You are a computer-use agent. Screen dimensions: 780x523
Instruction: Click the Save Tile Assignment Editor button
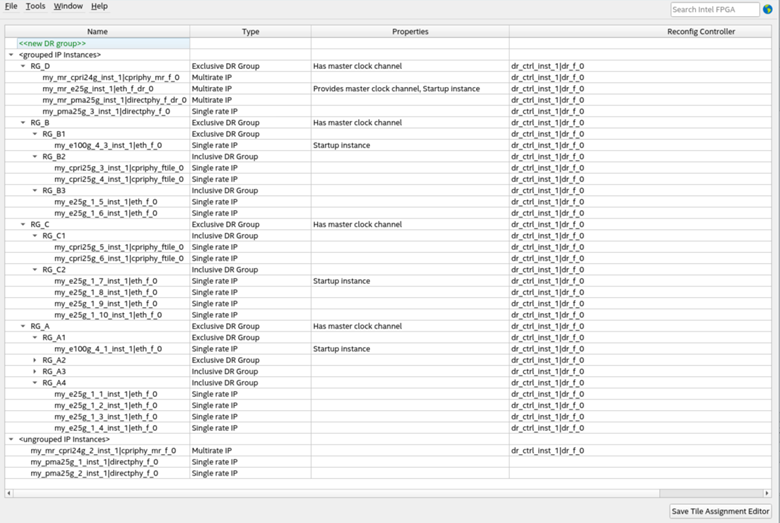tap(720, 511)
